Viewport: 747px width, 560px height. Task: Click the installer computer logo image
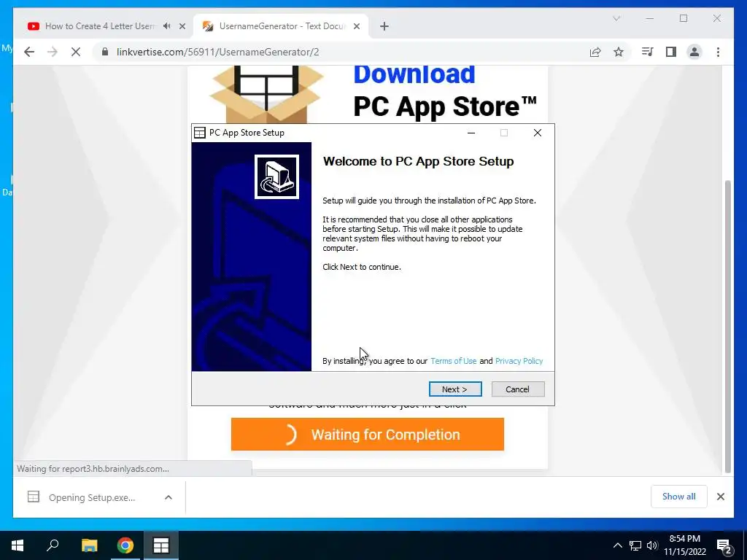tap(276, 176)
